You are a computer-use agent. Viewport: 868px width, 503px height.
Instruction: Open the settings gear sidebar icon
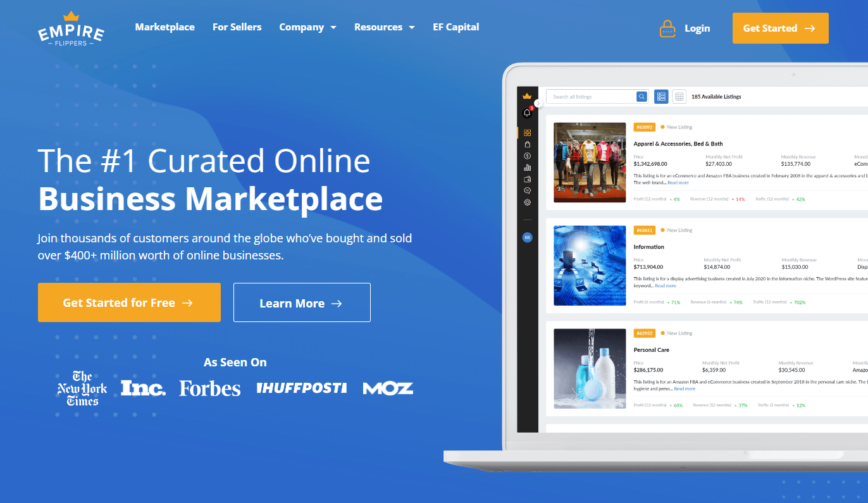click(528, 202)
